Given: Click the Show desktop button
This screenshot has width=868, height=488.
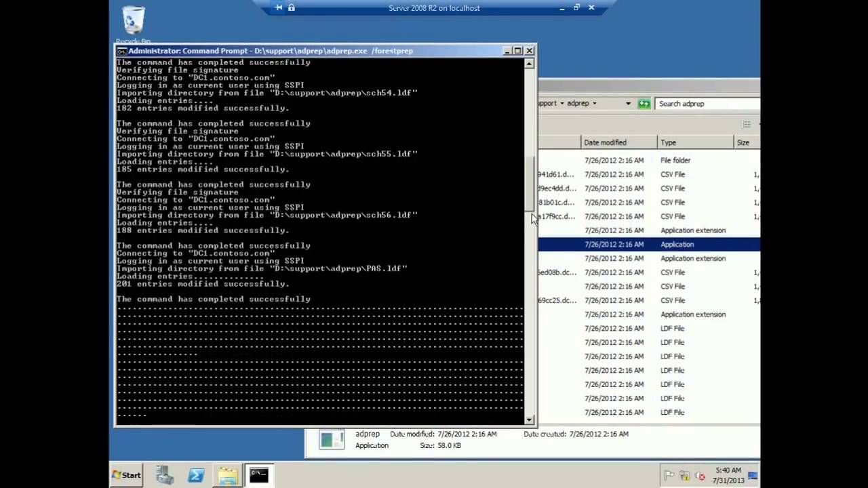Looking at the screenshot, I should click(754, 475).
